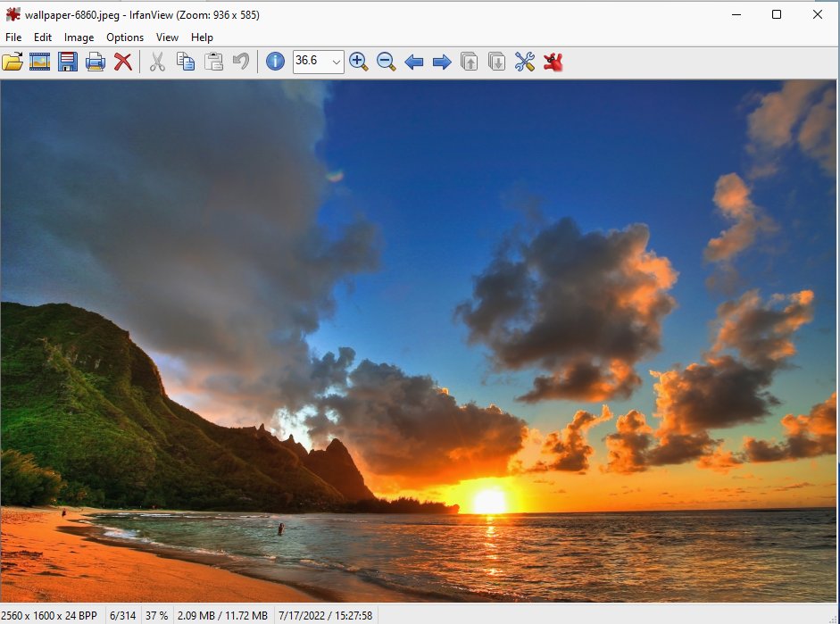Zoom in with magnifier plus icon

[358, 62]
